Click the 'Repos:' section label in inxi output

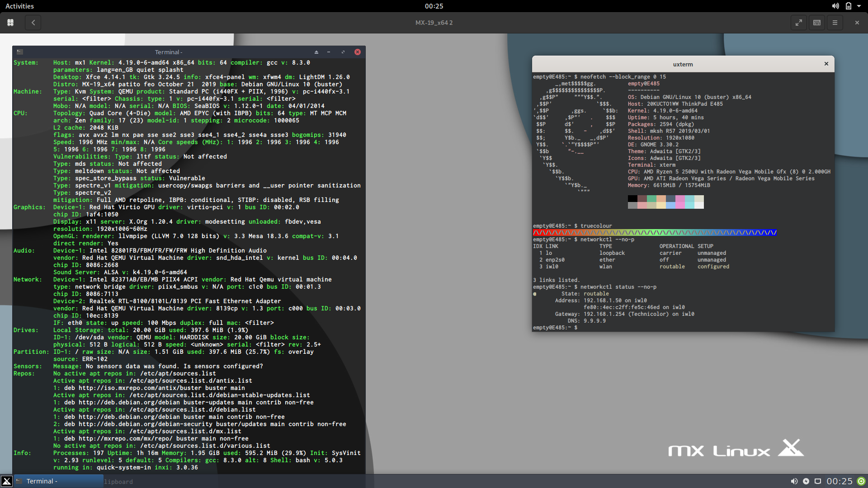tap(24, 374)
